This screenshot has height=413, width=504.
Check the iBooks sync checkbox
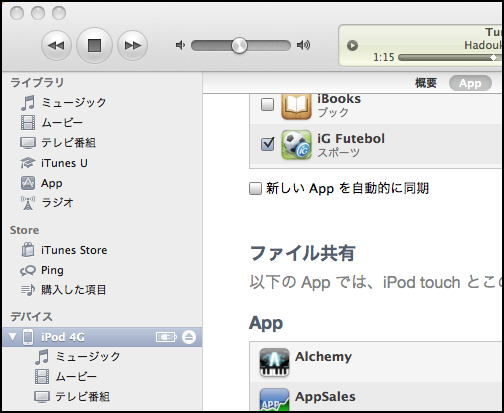coord(267,104)
